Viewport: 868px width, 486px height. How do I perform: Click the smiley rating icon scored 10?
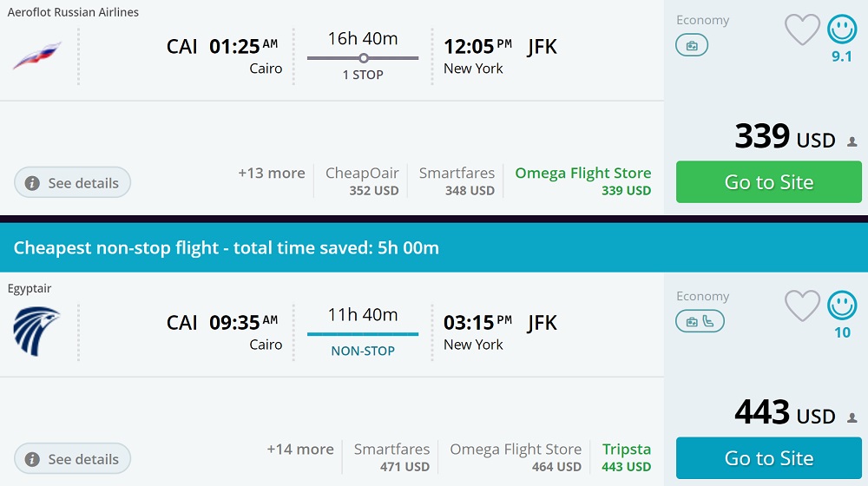(x=841, y=305)
